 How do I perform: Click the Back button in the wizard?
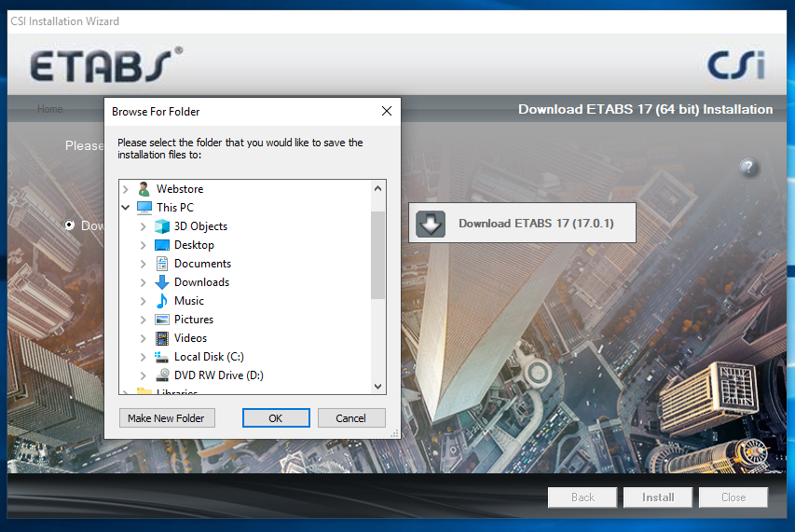pyautogui.click(x=583, y=498)
